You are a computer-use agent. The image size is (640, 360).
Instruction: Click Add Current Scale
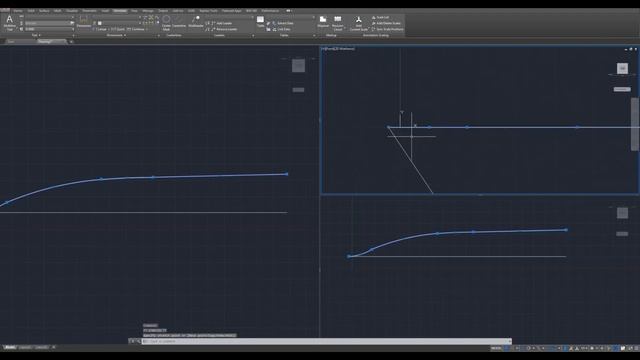coord(359,24)
